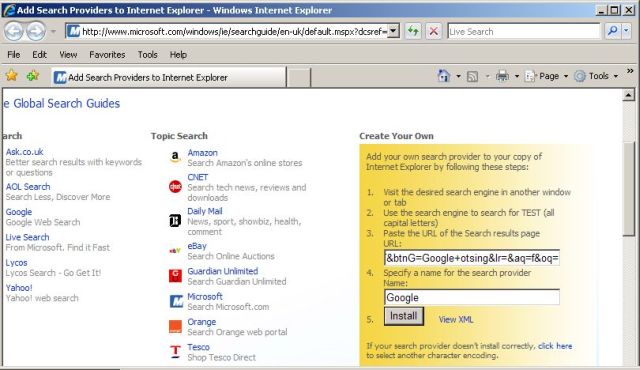Viewport: 640px width, 370px height.
Task: Show more command bar items chevron
Action: [x=630, y=71]
